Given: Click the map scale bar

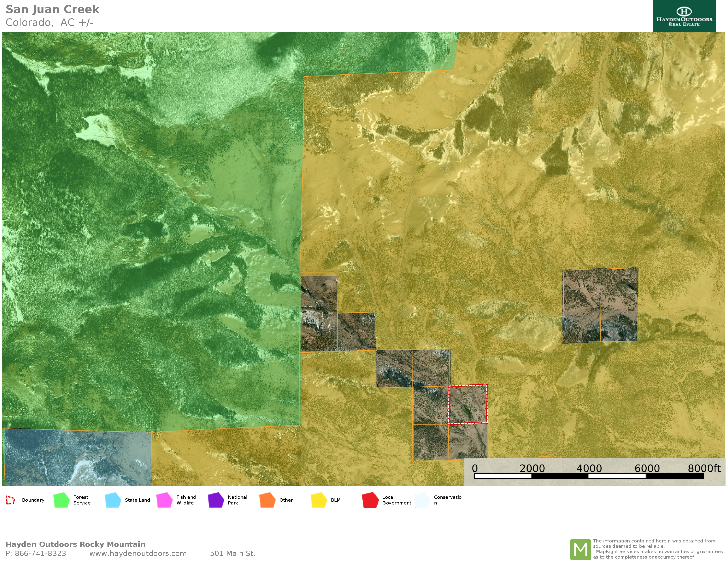Looking at the screenshot, I should (589, 476).
